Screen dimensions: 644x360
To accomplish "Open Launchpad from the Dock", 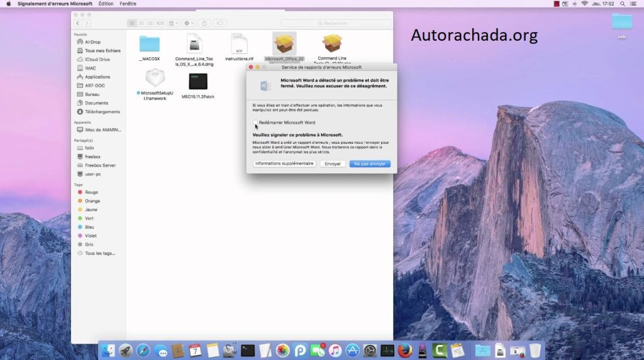I will (126, 351).
